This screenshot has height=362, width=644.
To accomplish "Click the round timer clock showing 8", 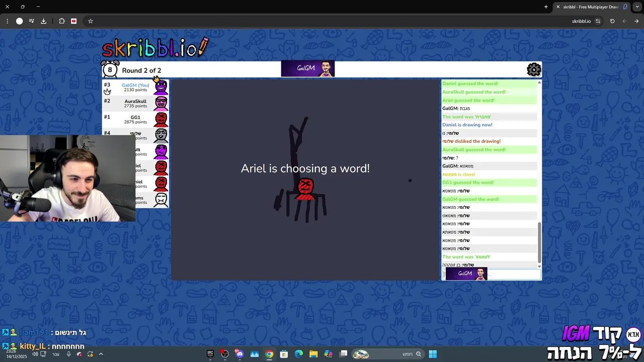I will (x=110, y=69).
